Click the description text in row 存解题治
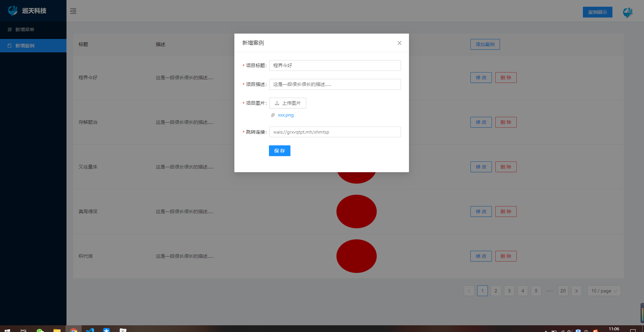This screenshot has width=644, height=332. (185, 122)
